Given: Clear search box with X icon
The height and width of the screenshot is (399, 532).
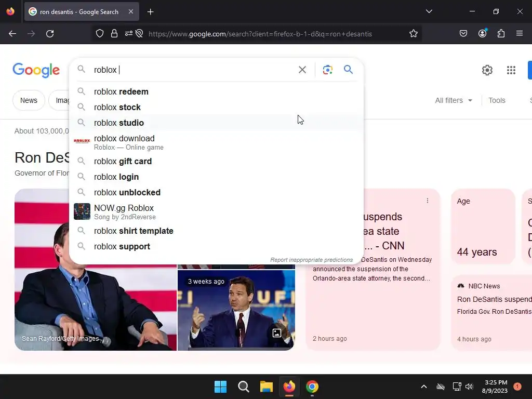Looking at the screenshot, I should point(302,70).
